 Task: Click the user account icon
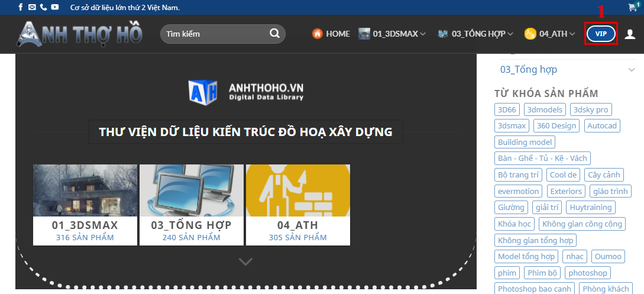[x=630, y=34]
